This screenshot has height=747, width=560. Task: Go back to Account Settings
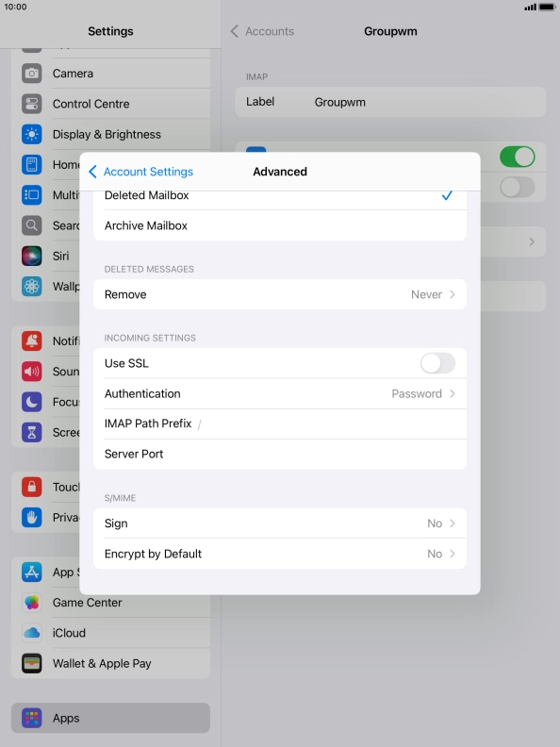pyautogui.click(x=141, y=172)
